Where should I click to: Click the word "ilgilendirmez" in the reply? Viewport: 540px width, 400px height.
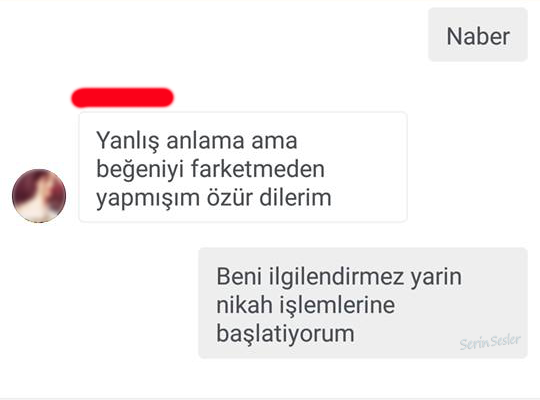336,277
